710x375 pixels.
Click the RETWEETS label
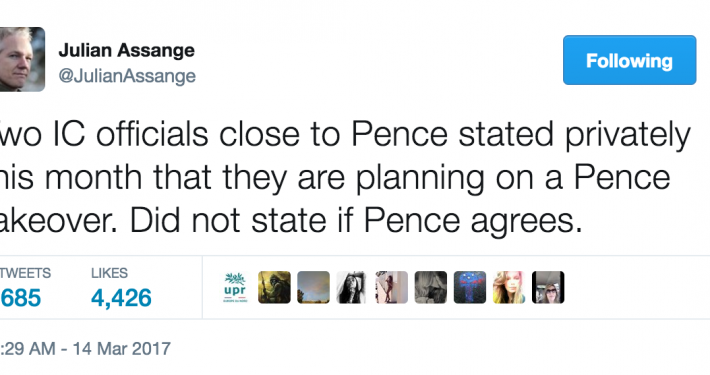coord(25,273)
